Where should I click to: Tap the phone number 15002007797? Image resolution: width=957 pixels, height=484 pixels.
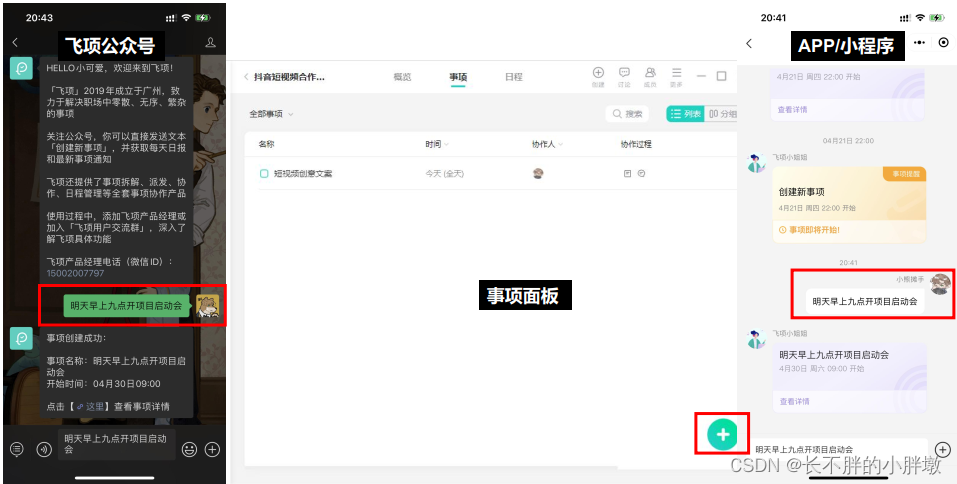click(75, 273)
